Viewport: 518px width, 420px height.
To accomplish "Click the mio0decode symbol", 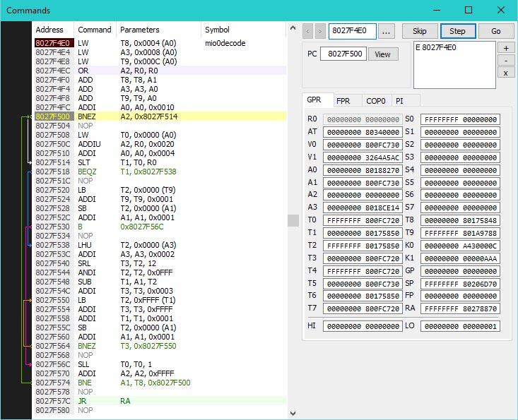I will [225, 43].
